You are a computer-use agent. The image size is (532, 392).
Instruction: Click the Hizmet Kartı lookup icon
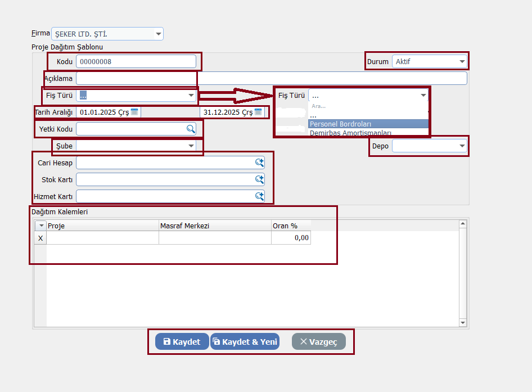259,196
